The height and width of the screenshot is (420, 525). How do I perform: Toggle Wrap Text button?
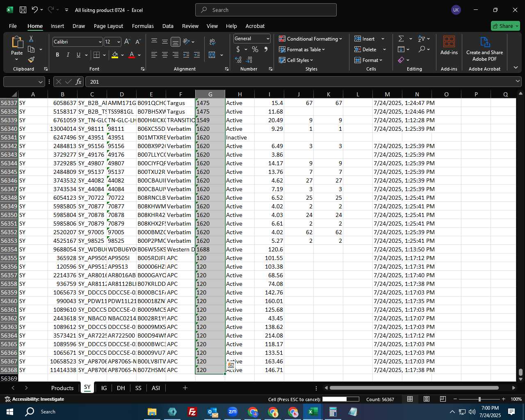point(212,41)
